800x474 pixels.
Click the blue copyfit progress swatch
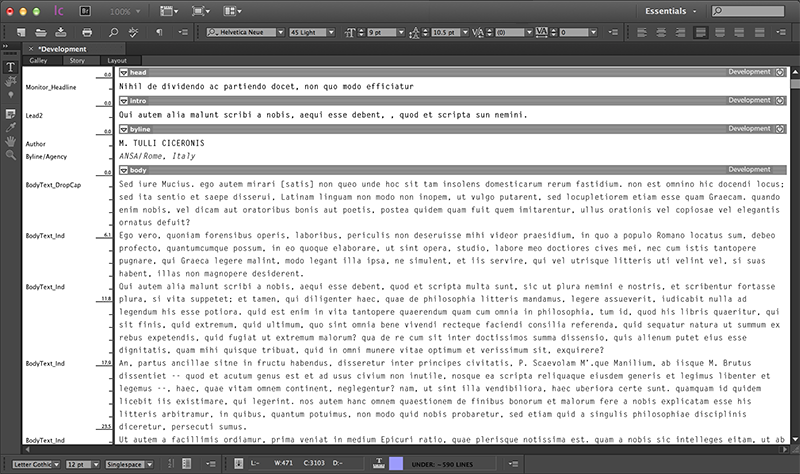click(396, 463)
